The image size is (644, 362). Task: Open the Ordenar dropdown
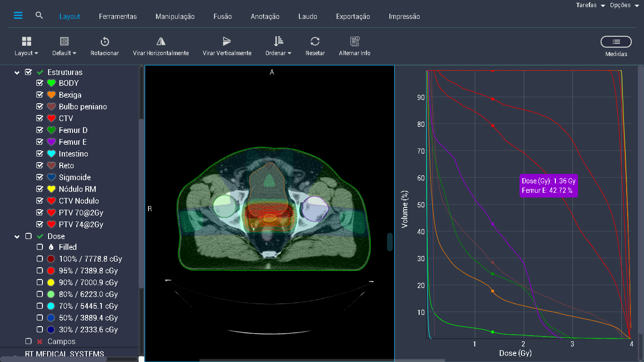278,45
